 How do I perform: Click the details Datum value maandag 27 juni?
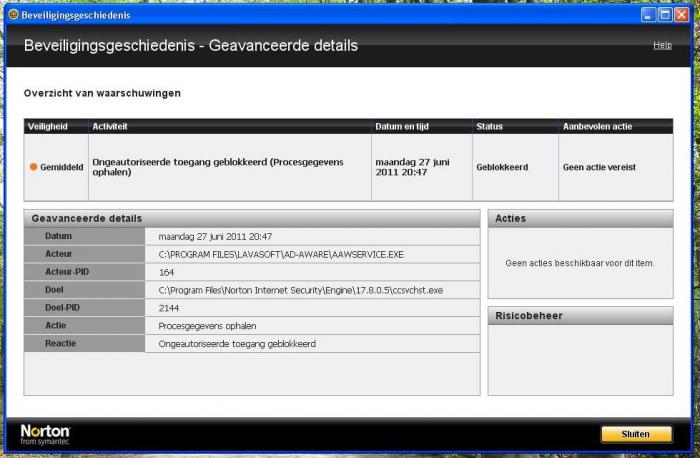(215, 237)
